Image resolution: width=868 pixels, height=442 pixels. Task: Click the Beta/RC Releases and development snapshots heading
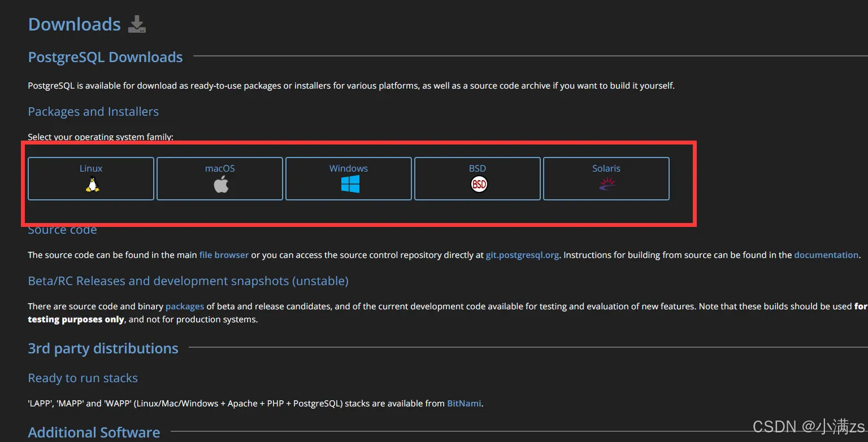[188, 281]
